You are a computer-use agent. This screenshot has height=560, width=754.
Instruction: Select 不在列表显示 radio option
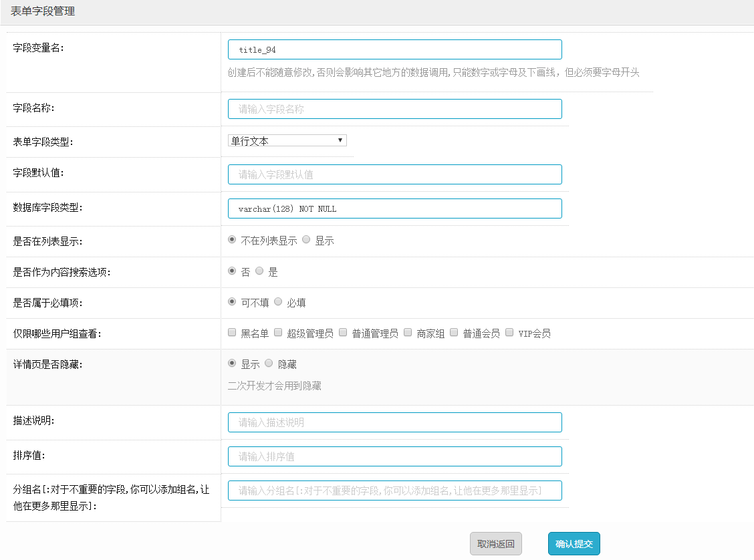point(232,240)
